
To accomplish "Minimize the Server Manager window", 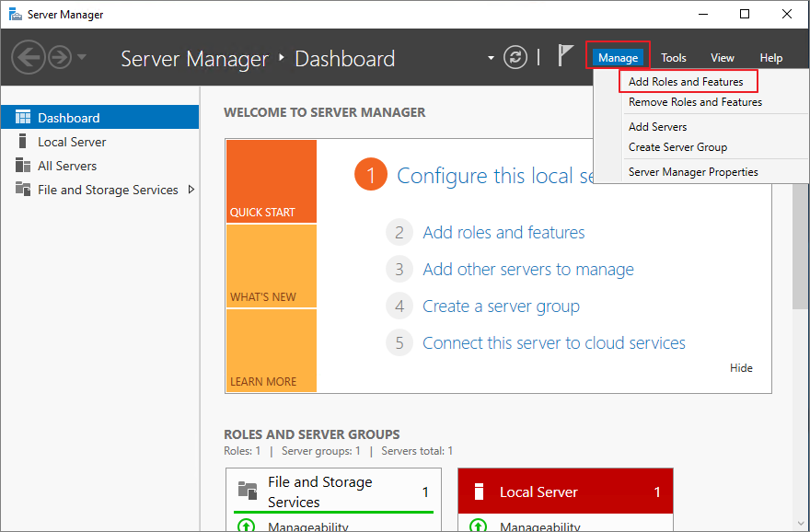I will pos(703,14).
